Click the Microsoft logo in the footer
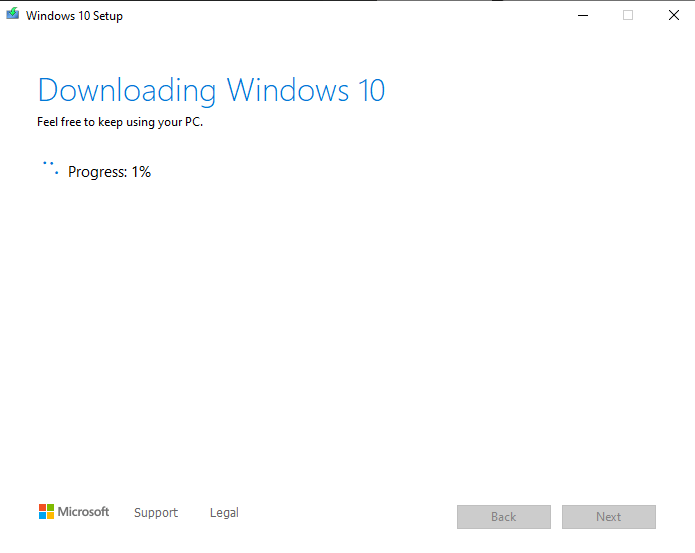This screenshot has height=553, width=695. [x=74, y=512]
